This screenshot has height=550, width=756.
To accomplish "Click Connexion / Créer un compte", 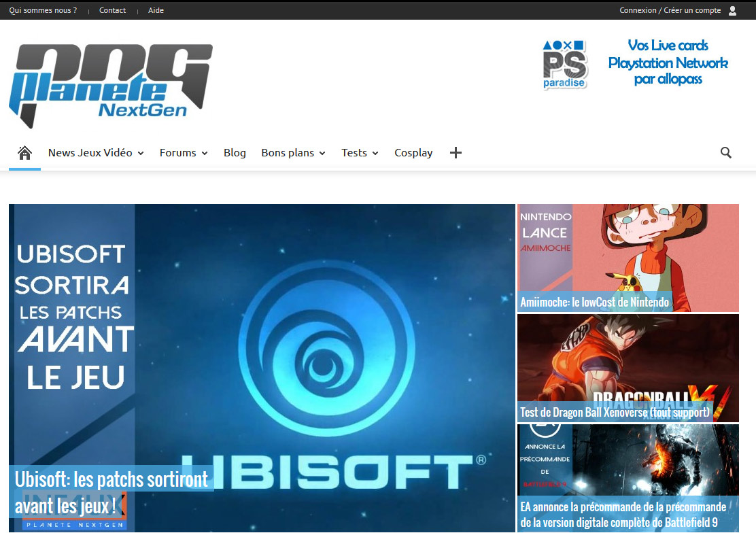I will [670, 10].
